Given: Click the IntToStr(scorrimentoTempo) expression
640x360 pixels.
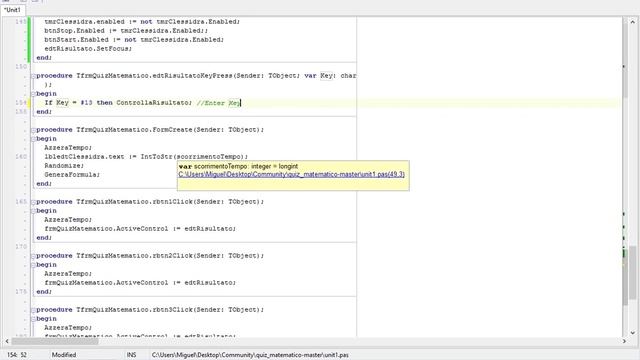Looking at the screenshot, I should coord(193,157).
